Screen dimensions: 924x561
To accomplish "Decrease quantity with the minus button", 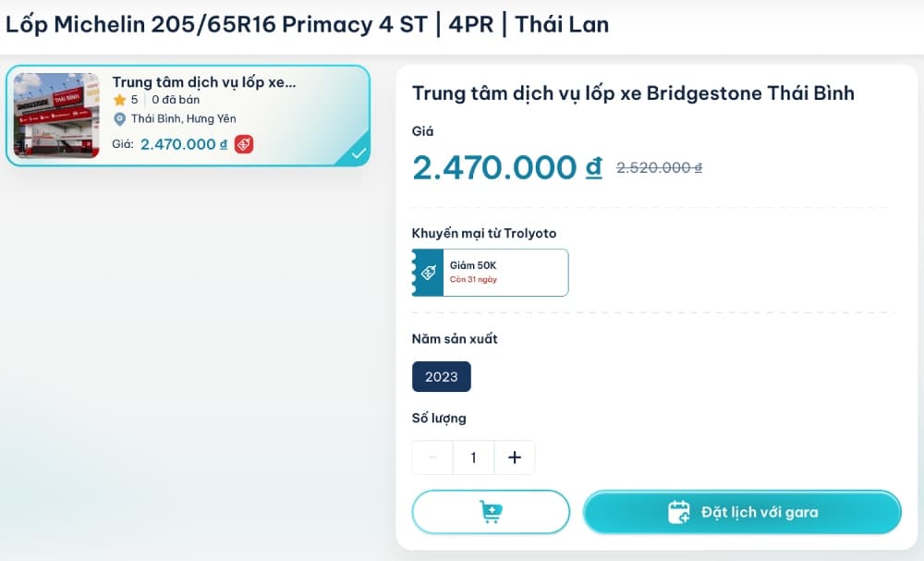I will click(x=432, y=457).
